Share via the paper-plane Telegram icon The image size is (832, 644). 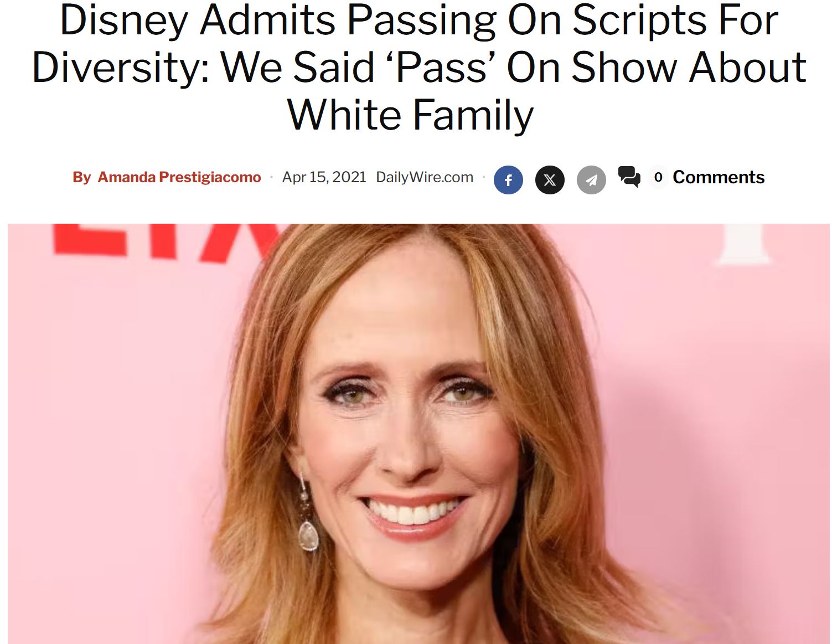591,180
